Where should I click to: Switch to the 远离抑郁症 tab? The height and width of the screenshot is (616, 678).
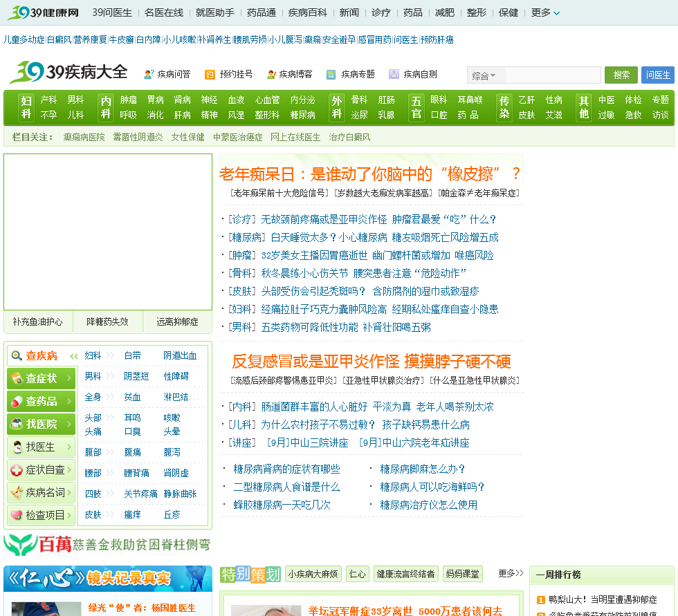click(177, 321)
